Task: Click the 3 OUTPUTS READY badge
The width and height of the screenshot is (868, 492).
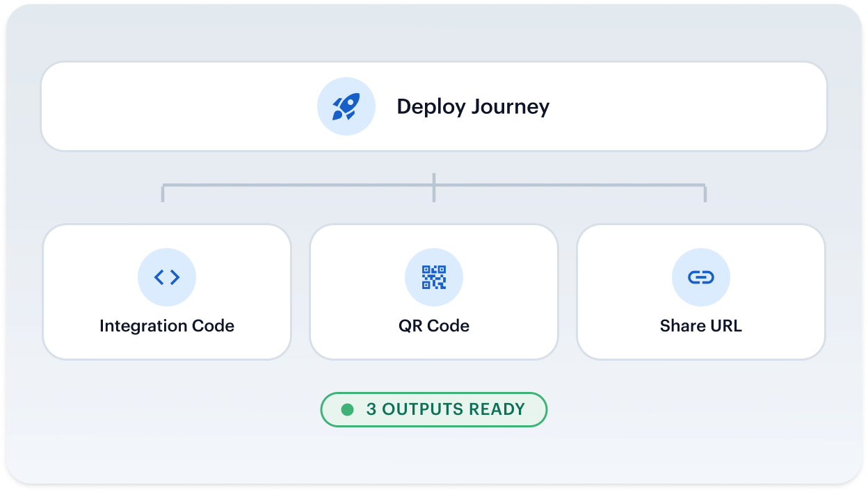Action: pyautogui.click(x=434, y=409)
